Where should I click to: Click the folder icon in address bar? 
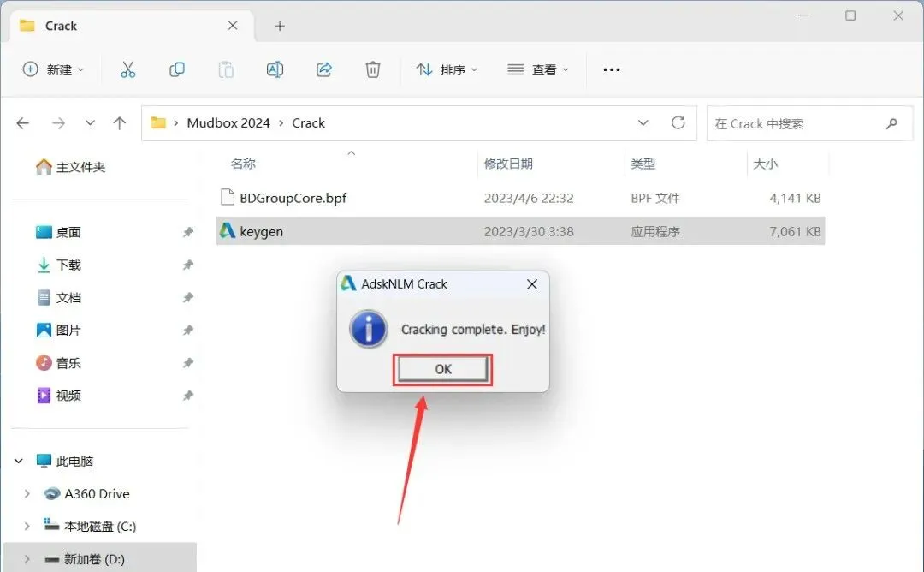coord(158,122)
